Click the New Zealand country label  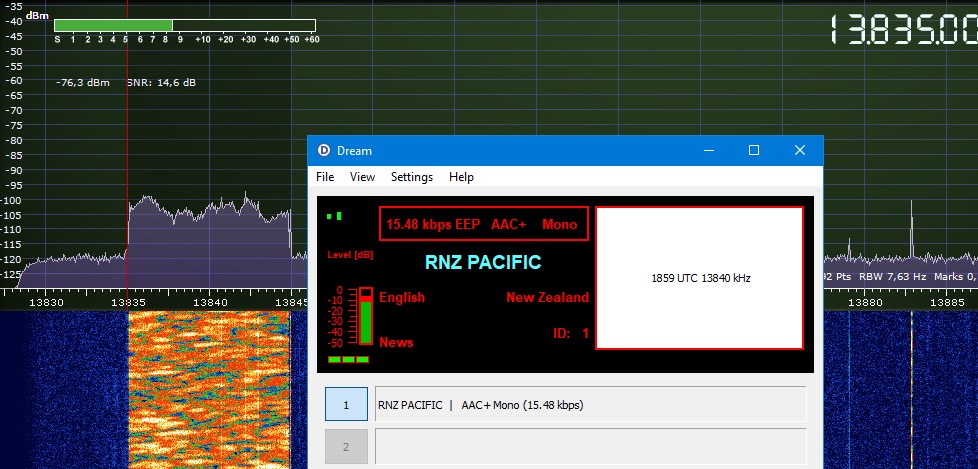pyautogui.click(x=548, y=297)
